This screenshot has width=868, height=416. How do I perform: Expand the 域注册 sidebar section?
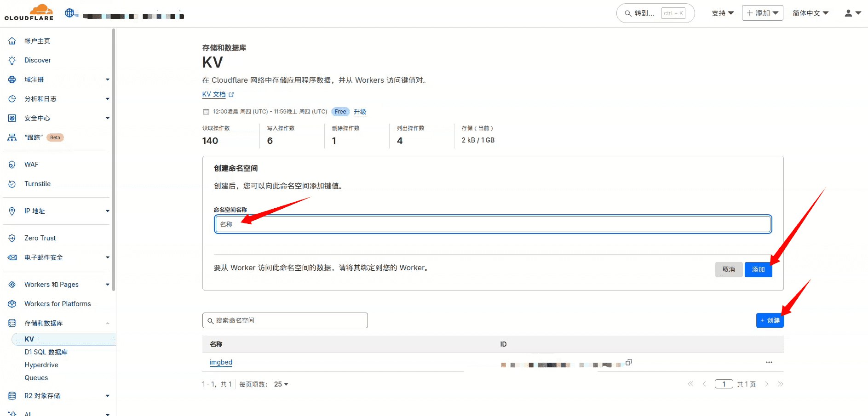click(108, 80)
